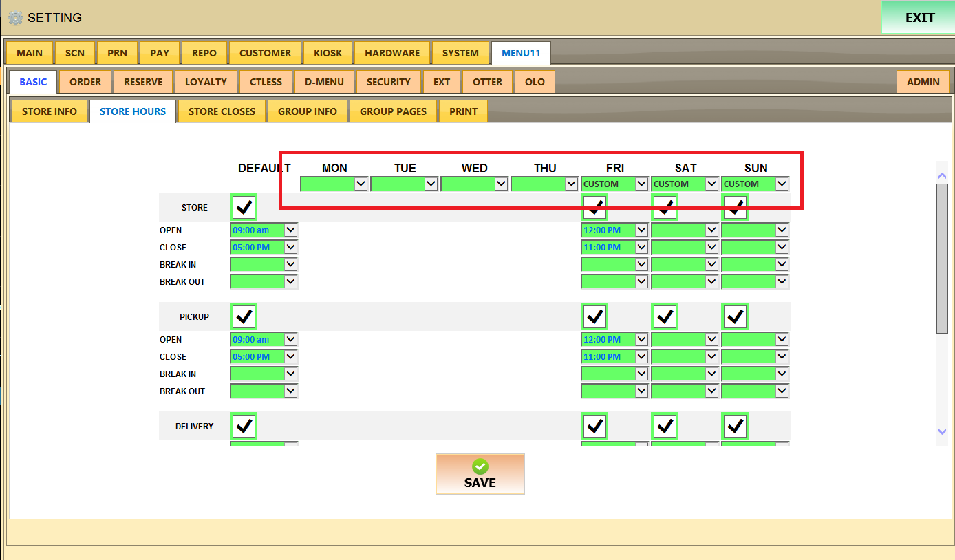Image resolution: width=955 pixels, height=560 pixels.
Task: Toggle the DELIVERY checkbox in the DEFAULT column
Action: [x=244, y=426]
